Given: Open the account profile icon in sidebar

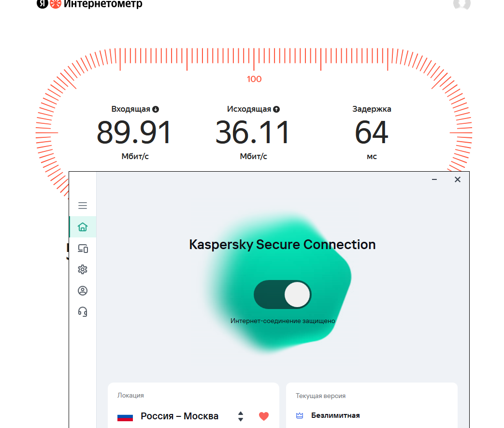Looking at the screenshot, I should pos(83,291).
